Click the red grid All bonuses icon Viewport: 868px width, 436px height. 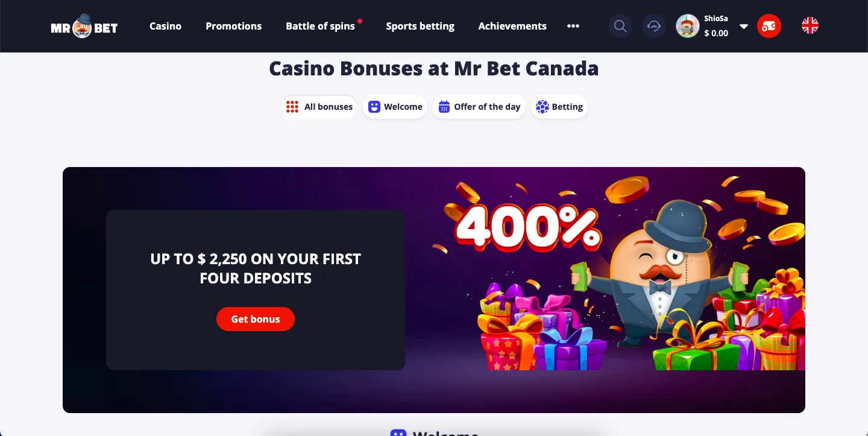292,107
